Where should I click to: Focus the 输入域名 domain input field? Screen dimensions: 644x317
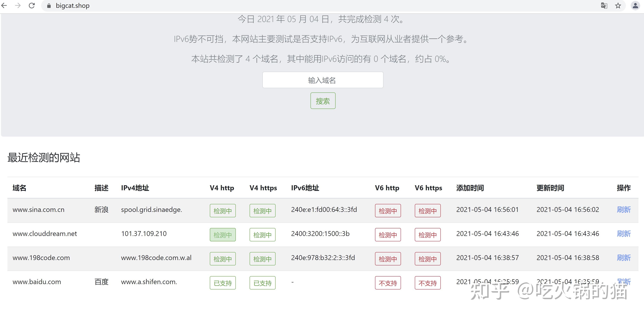322,80
